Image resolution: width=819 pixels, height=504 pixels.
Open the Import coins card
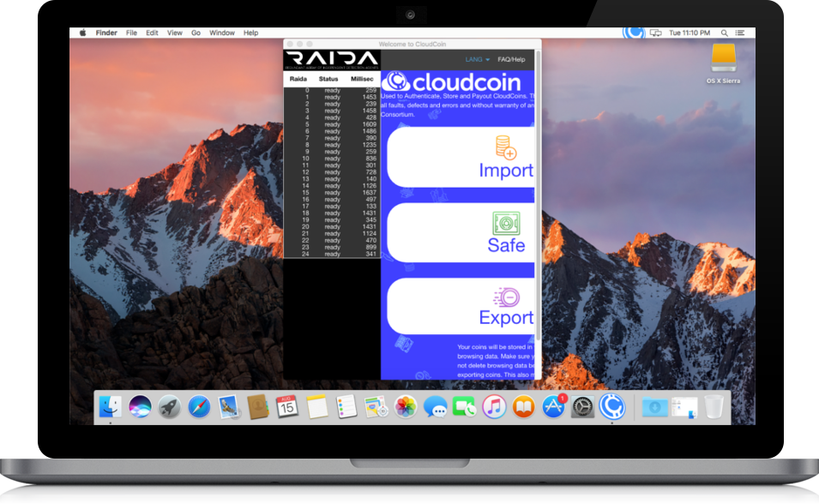461,157
